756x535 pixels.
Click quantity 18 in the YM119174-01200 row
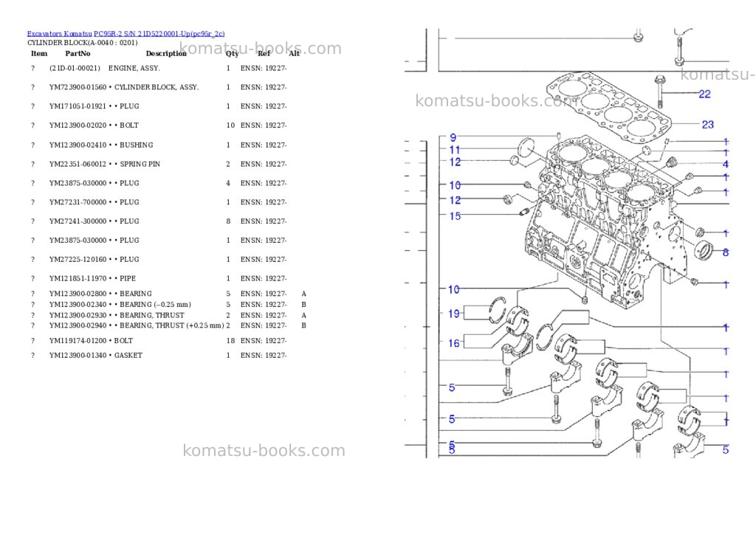point(230,341)
